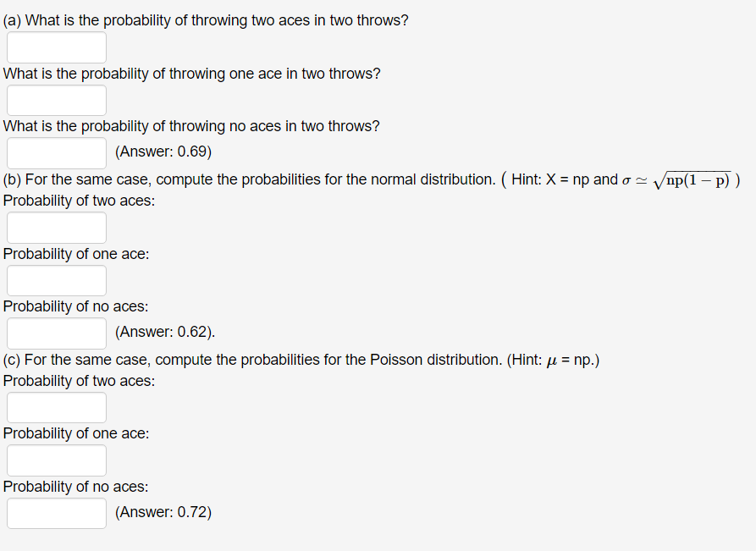This screenshot has width=756, height=551.
Task: Click the answer box for two aces in two throws
Action: pyautogui.click(x=56, y=47)
